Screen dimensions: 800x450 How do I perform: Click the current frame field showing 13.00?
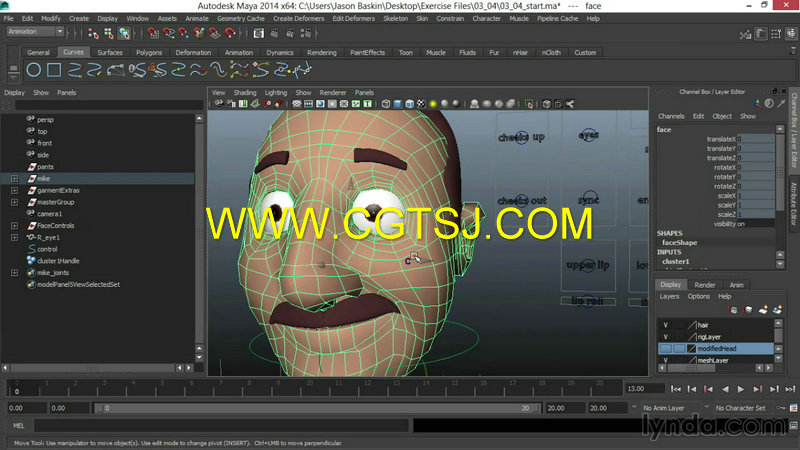click(x=645, y=389)
